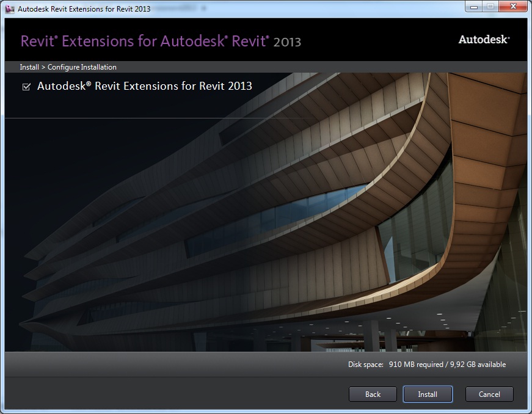Go Back to the previous installer screen
This screenshot has width=532, height=414.
[x=373, y=394]
